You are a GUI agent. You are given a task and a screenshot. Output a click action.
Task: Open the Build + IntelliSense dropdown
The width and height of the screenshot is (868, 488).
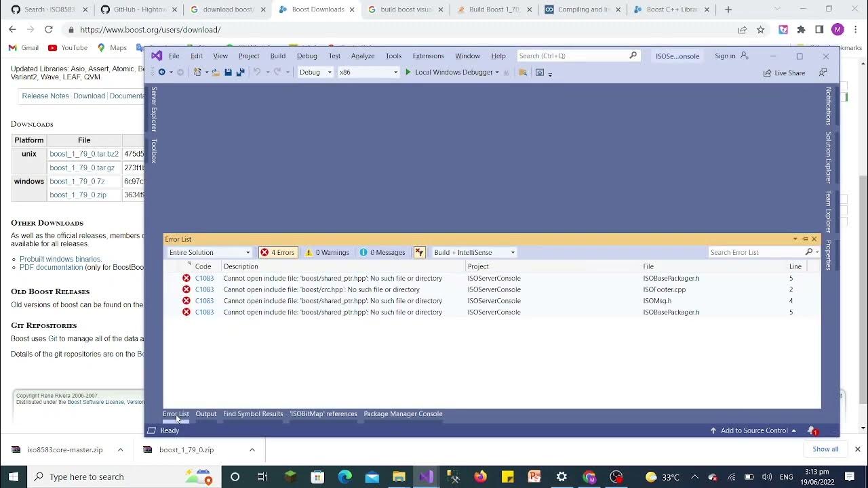[x=475, y=252]
